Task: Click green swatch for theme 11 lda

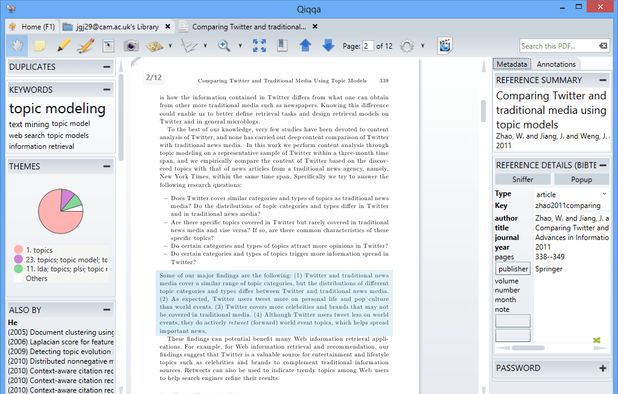Action: coord(18,269)
